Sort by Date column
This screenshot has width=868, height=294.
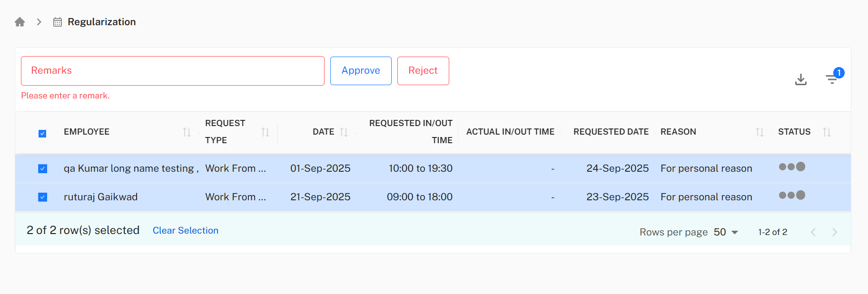point(344,132)
